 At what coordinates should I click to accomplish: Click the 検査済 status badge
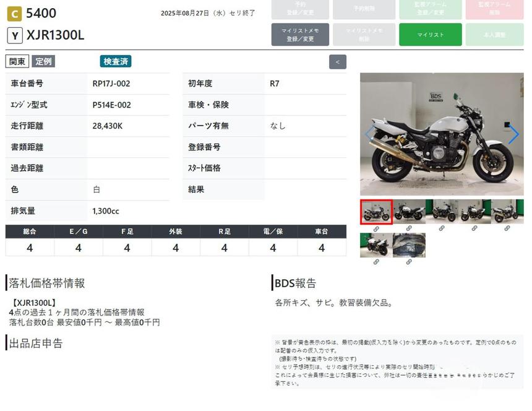click(x=116, y=61)
